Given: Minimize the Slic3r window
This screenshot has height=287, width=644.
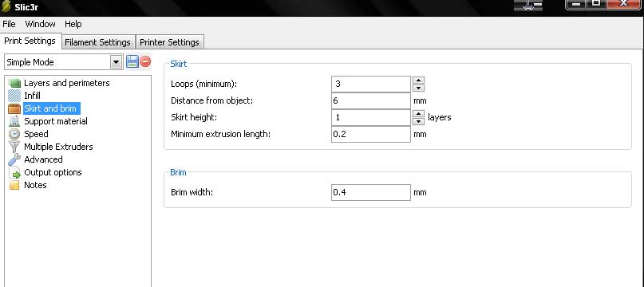Looking at the screenshot, I should (x=575, y=4).
